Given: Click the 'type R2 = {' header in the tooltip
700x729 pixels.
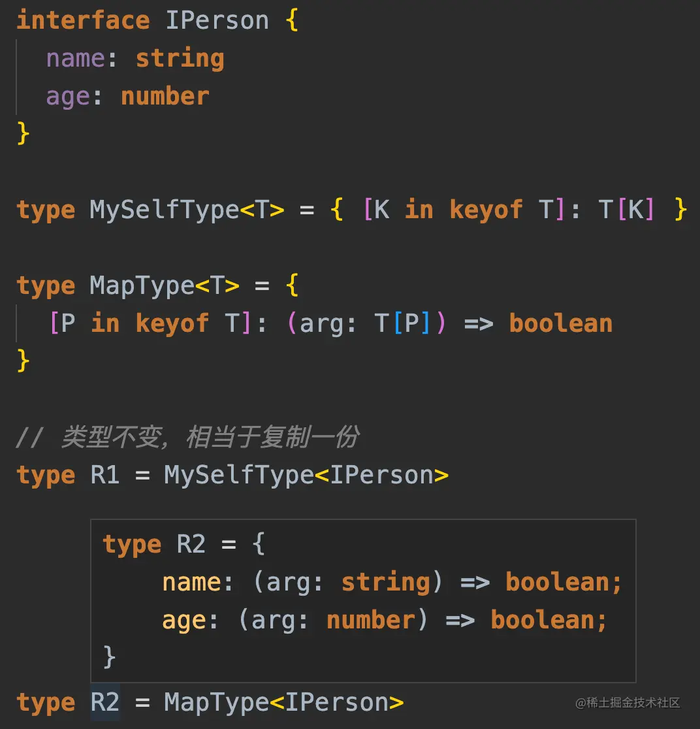Looking at the screenshot, I should [x=184, y=544].
